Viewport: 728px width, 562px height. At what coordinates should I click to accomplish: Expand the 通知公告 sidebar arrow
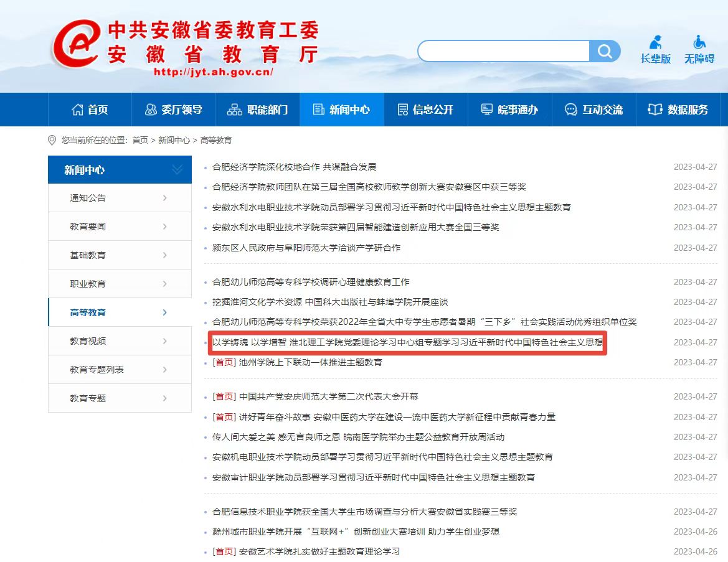(x=164, y=198)
